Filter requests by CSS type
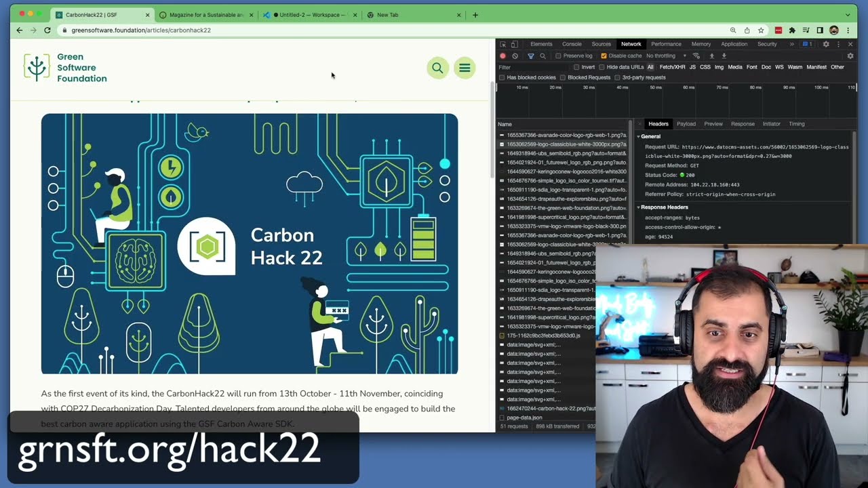This screenshot has height=488, width=868. click(705, 67)
